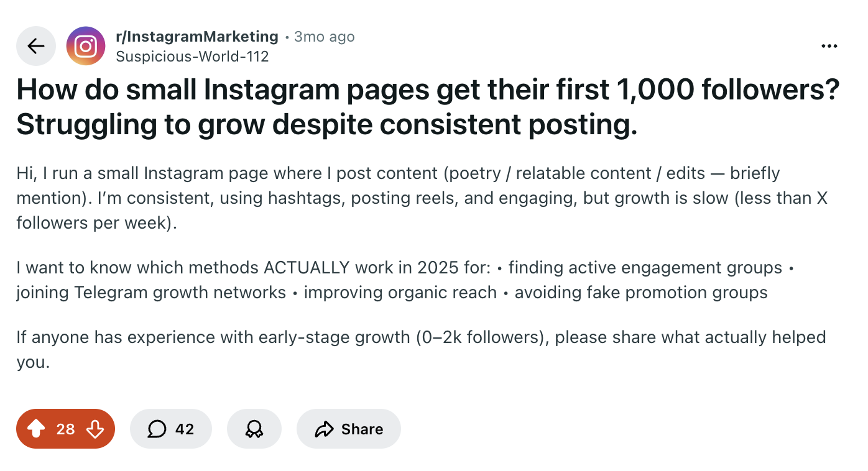Click the upvote count showing 28
868x471 pixels.
coord(65,429)
